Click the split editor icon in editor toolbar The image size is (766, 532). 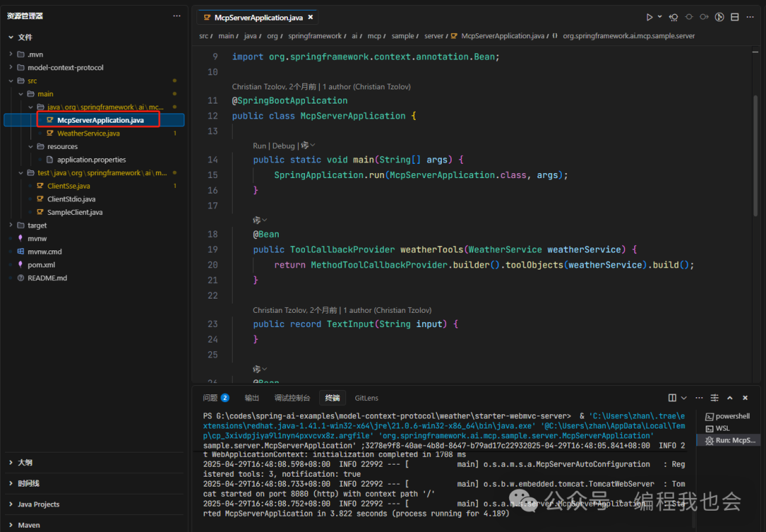pos(735,18)
